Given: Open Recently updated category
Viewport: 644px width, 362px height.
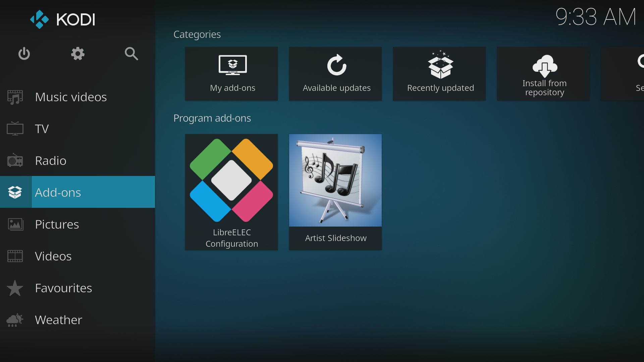Looking at the screenshot, I should [x=439, y=74].
